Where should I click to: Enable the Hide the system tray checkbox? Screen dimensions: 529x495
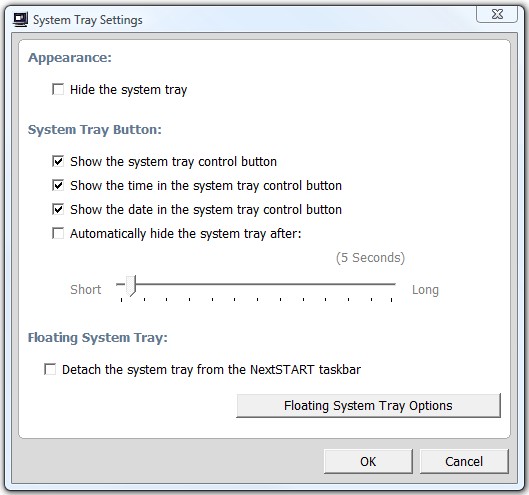tap(58, 89)
